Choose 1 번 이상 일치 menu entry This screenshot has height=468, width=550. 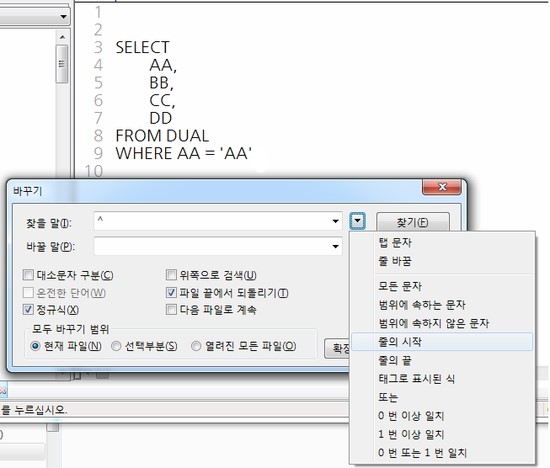click(x=442, y=434)
